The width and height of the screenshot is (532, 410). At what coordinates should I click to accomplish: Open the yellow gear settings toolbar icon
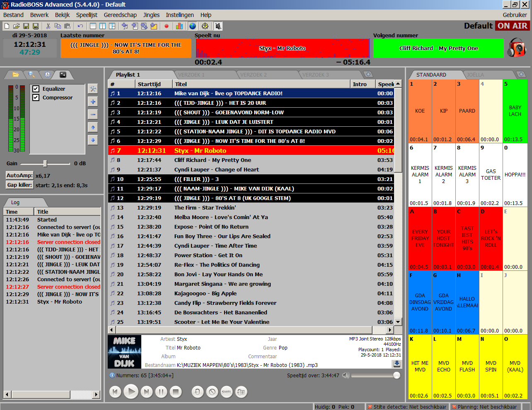coord(205,26)
